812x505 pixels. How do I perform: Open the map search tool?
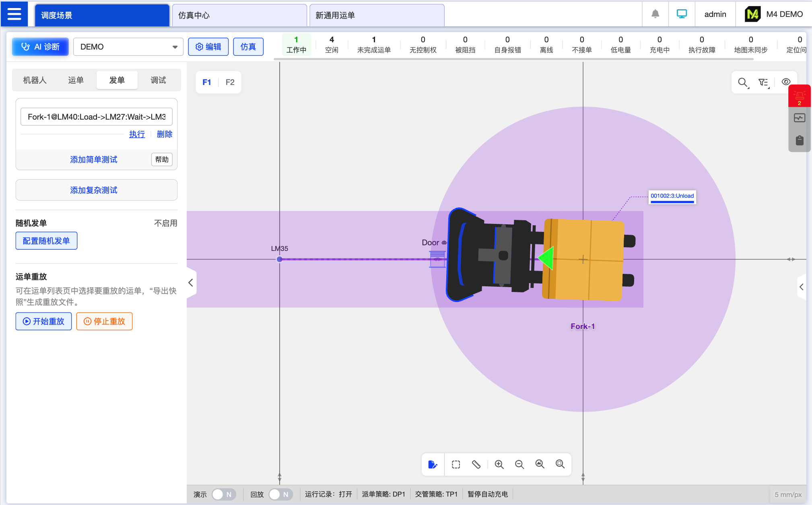click(743, 82)
